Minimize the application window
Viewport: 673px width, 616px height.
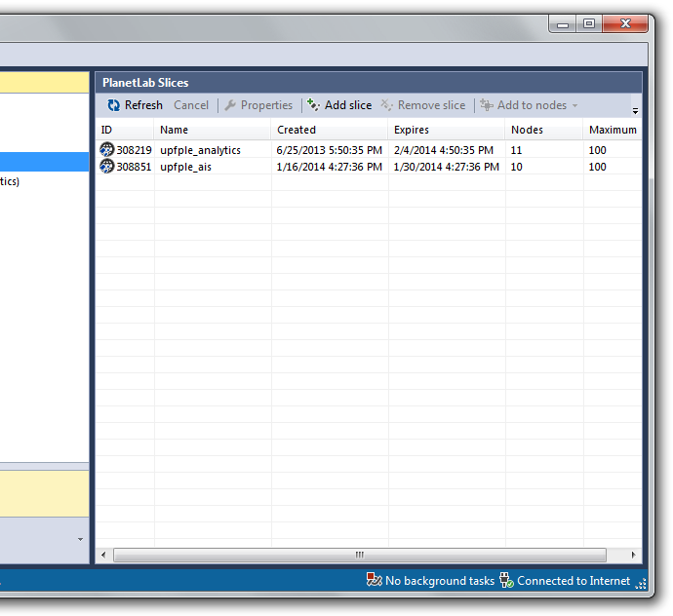point(563,24)
